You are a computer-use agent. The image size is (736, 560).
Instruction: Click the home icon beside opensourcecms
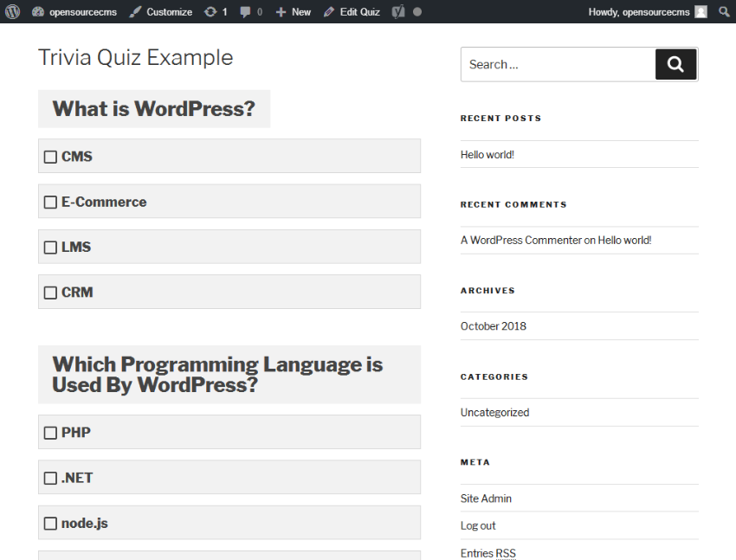(x=36, y=11)
